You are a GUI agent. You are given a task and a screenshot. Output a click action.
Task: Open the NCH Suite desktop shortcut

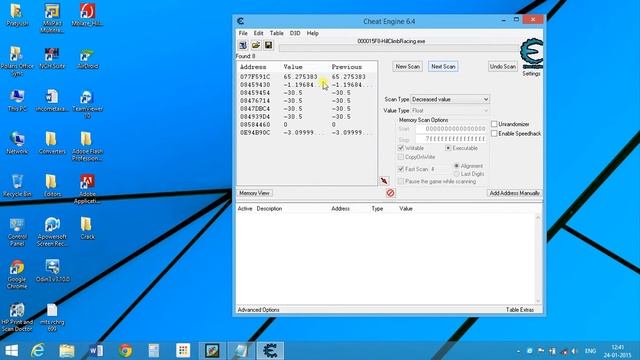[52, 58]
